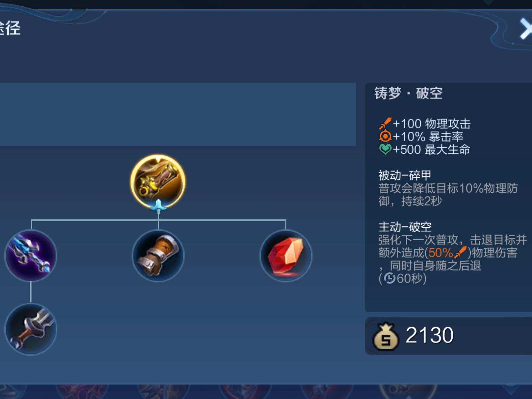This screenshot has height=399, width=532.
Task: Tap the green heart max HP icon
Action: click(385, 149)
